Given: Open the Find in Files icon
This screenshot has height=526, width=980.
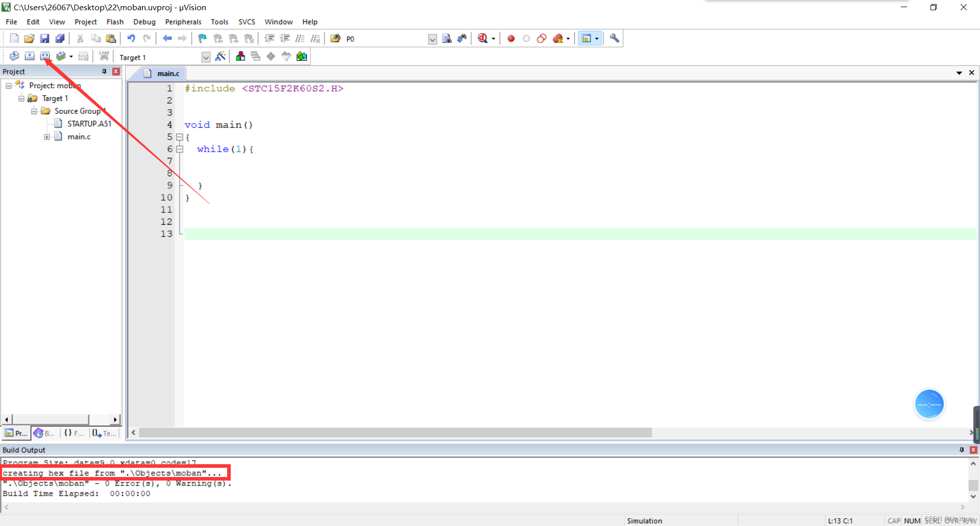Looking at the screenshot, I should tap(335, 38).
